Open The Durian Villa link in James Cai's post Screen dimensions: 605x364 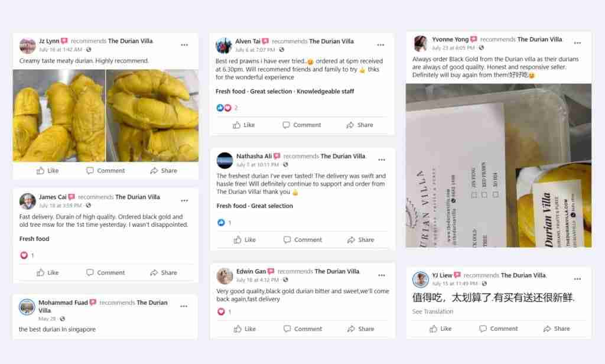(137, 197)
